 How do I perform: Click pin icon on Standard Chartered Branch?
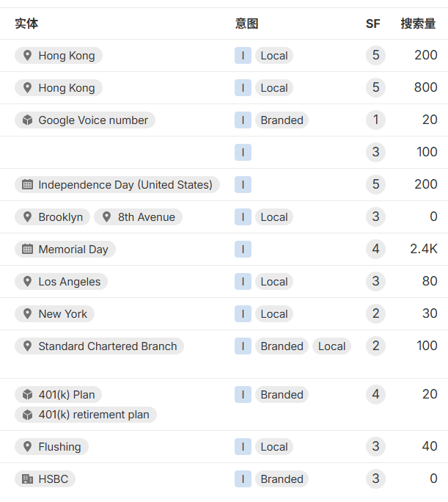28,346
